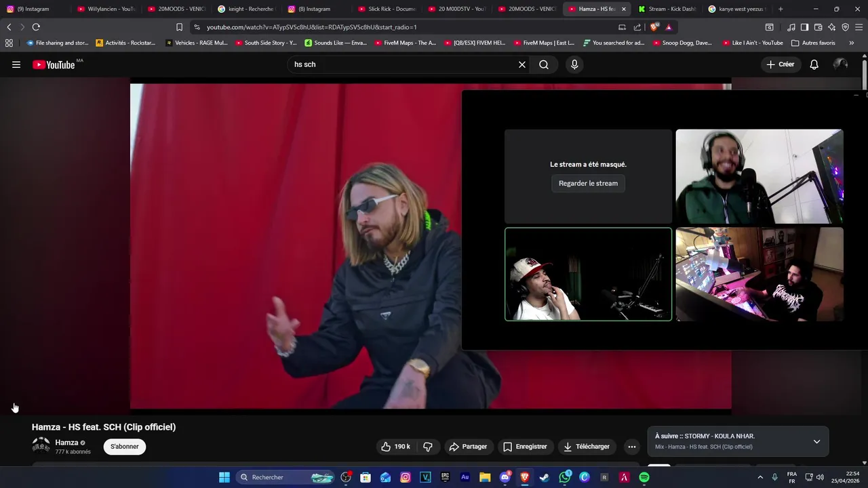Select the white-cap participant's highlighted webcam tile
868x488 pixels.
[x=588, y=274]
